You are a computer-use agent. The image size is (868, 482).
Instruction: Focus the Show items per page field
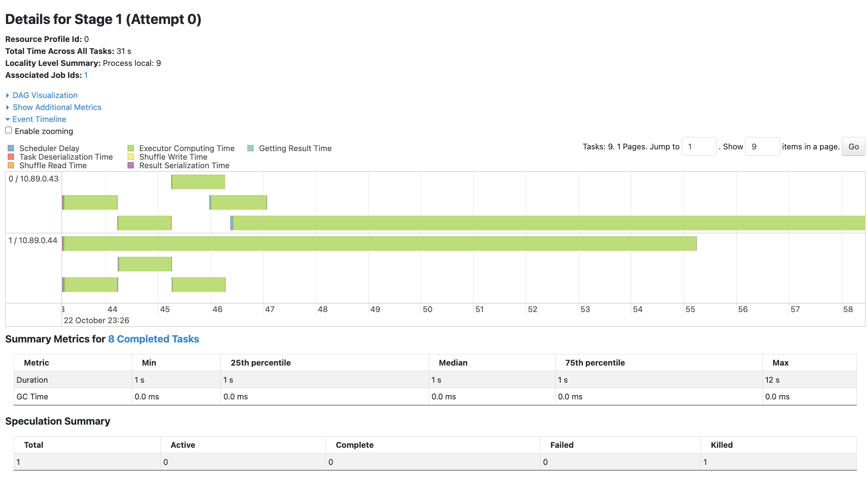[x=762, y=147]
